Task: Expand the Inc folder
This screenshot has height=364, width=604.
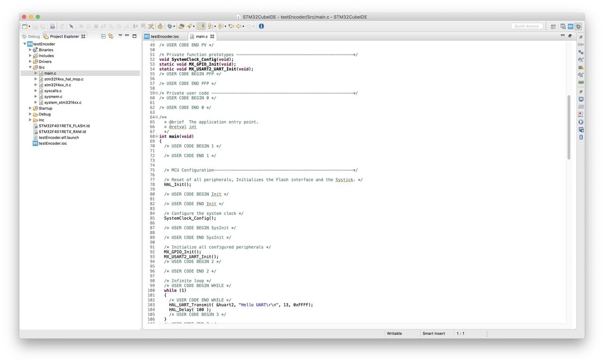Action: click(x=30, y=120)
